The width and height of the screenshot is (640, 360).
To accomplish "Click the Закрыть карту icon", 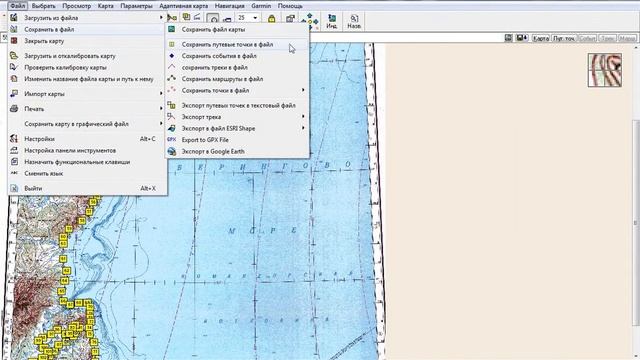I will tap(14, 41).
